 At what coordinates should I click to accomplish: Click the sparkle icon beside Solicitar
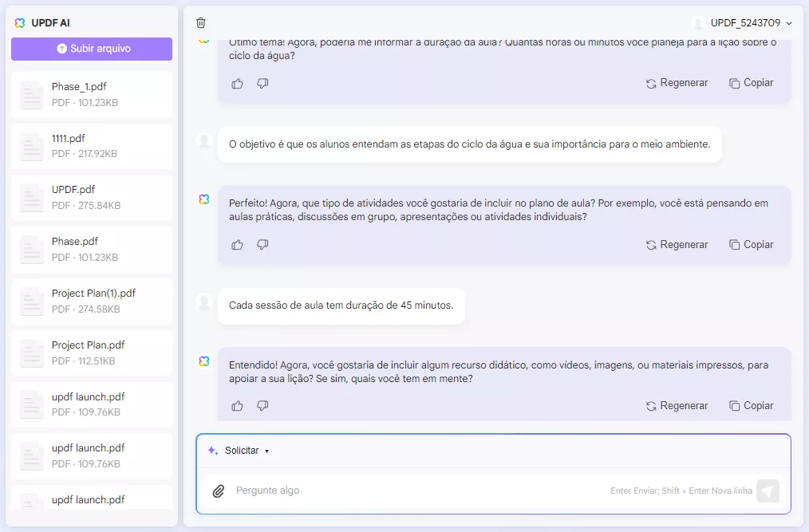coord(211,450)
